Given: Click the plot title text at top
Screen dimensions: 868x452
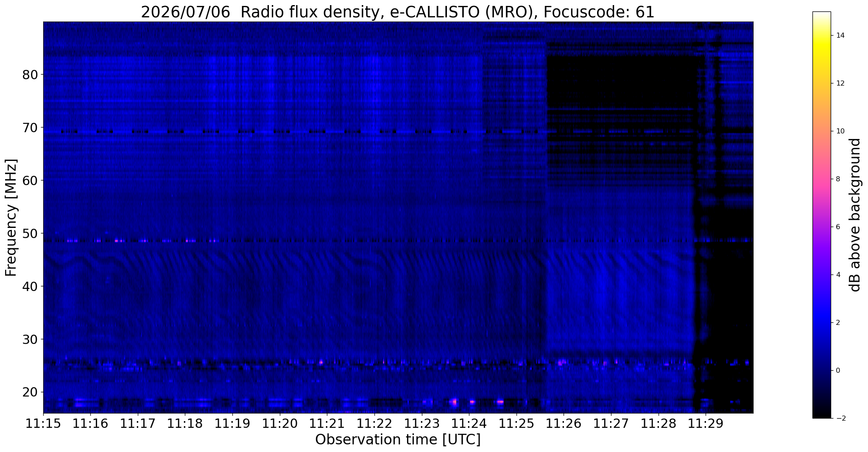Looking at the screenshot, I should pyautogui.click(x=398, y=12).
